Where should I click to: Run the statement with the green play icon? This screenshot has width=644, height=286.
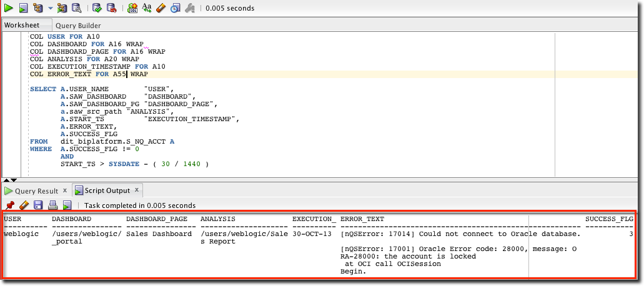9,7
